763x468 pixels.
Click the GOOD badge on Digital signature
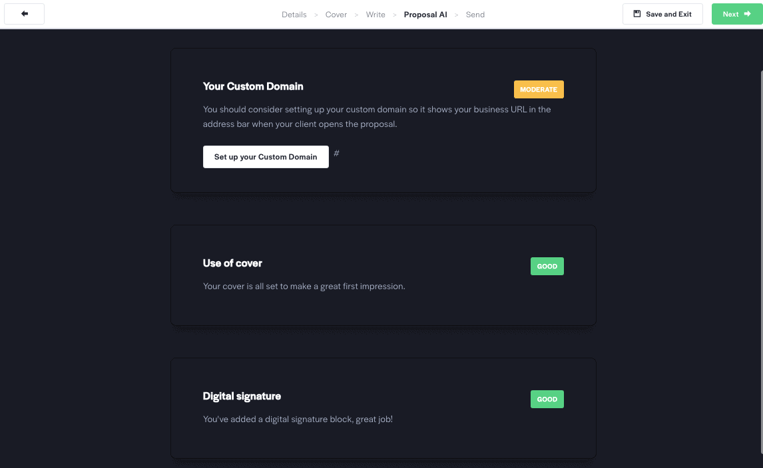tap(547, 399)
